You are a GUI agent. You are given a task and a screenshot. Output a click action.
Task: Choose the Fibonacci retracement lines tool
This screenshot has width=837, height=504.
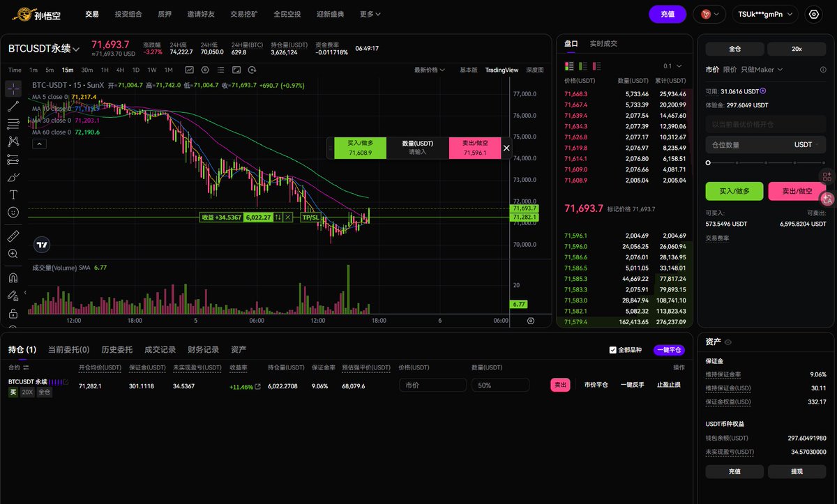point(13,124)
